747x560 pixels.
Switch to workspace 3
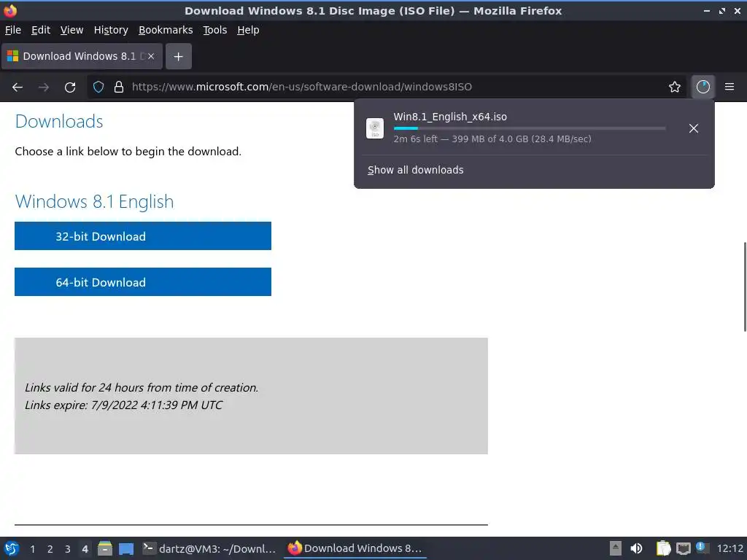[68, 549]
